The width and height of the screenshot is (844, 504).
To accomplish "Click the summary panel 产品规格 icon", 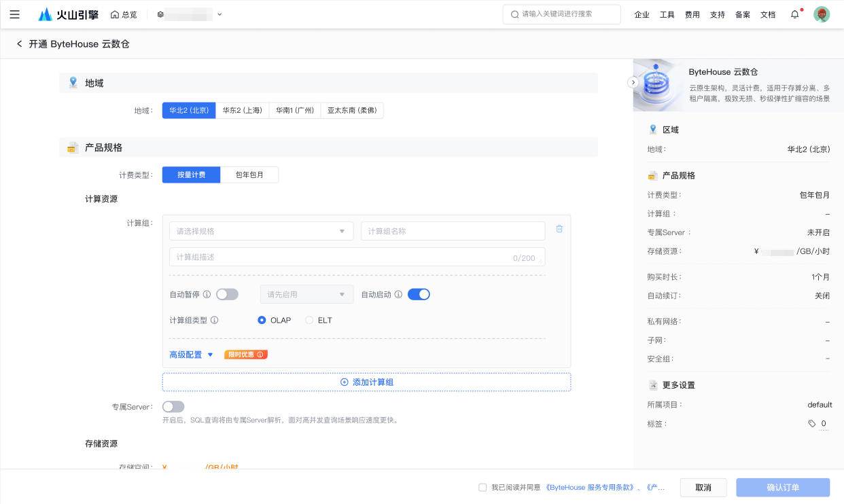I will tap(653, 175).
